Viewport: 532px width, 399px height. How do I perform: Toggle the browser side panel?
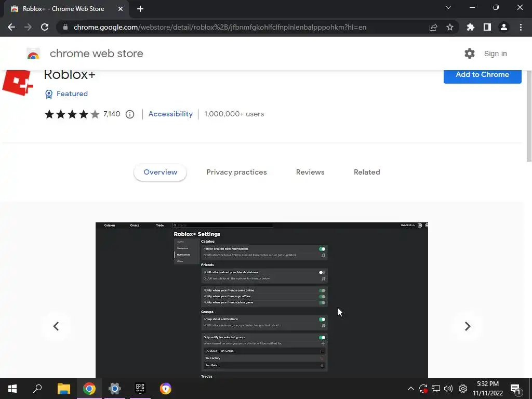(x=487, y=27)
